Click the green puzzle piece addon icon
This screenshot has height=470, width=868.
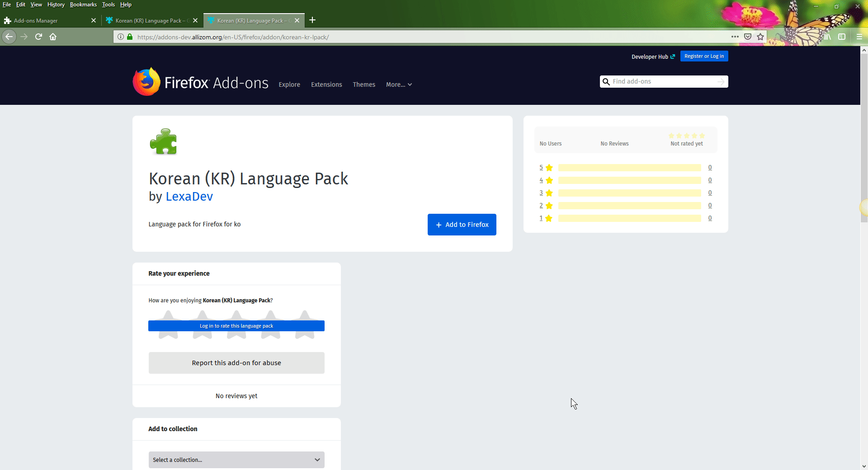163,141
